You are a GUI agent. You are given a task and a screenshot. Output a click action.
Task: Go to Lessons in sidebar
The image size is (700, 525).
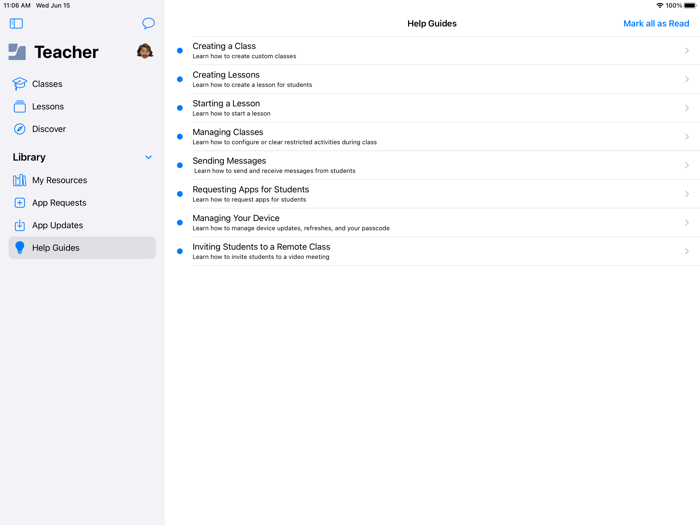pos(82,106)
